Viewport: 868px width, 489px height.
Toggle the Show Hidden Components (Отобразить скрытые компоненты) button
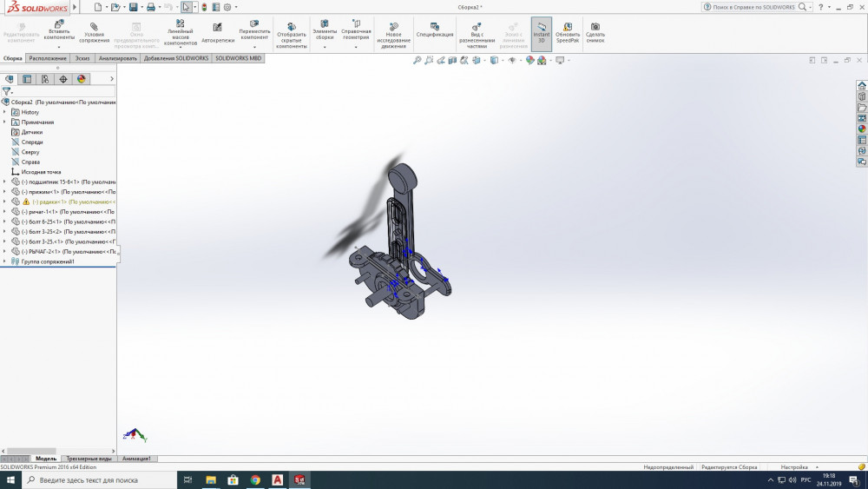pos(291,32)
